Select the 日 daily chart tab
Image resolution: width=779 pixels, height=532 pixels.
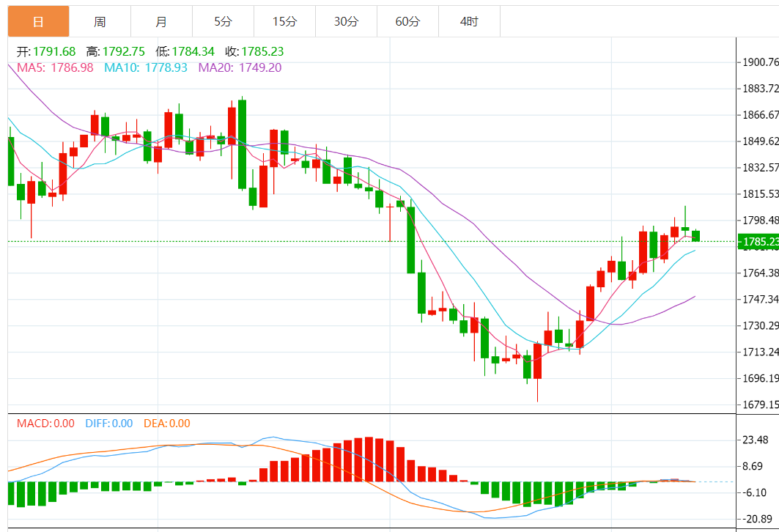point(38,21)
